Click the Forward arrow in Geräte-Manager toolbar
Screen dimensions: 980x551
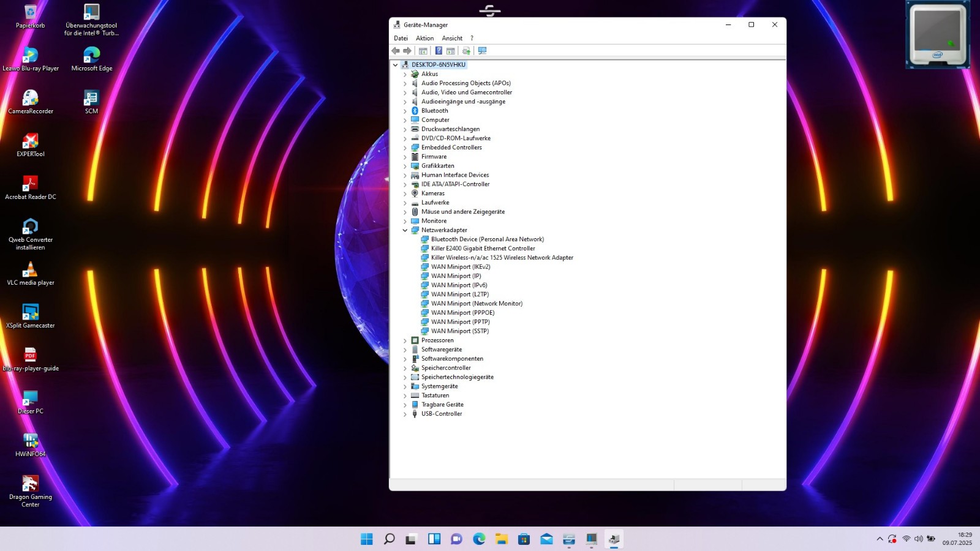coord(407,51)
